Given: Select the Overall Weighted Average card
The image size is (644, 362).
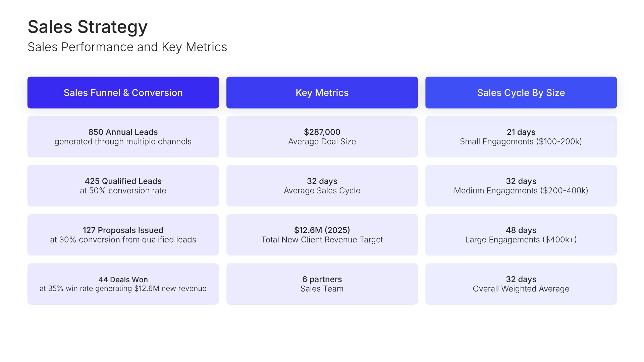Looking at the screenshot, I should (x=521, y=284).
